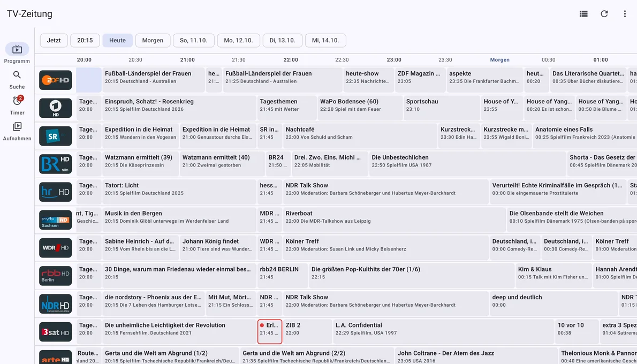This screenshot has width=637, height=364.
Task: Open Die Unbestechlichen on BR
Action: 468,164
